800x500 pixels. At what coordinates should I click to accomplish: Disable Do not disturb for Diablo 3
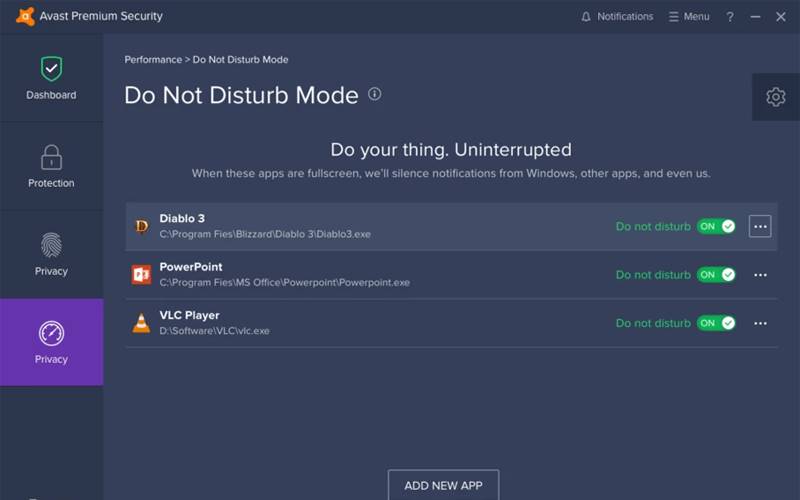[716, 226]
